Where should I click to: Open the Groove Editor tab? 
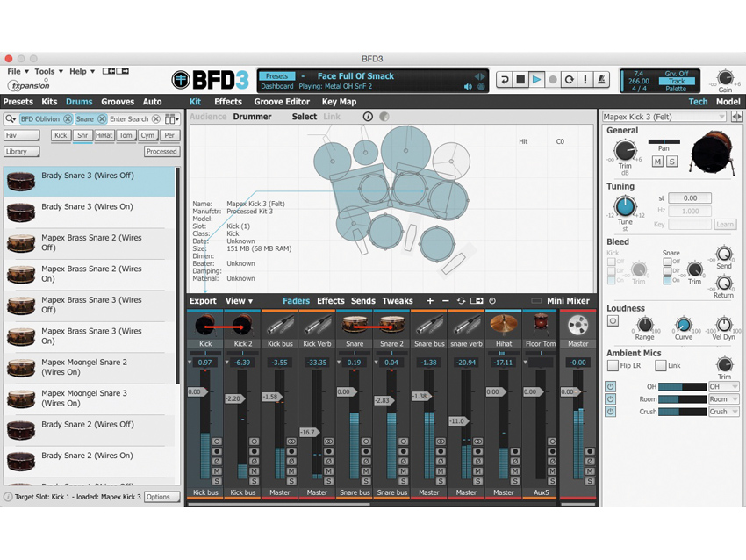click(x=282, y=102)
